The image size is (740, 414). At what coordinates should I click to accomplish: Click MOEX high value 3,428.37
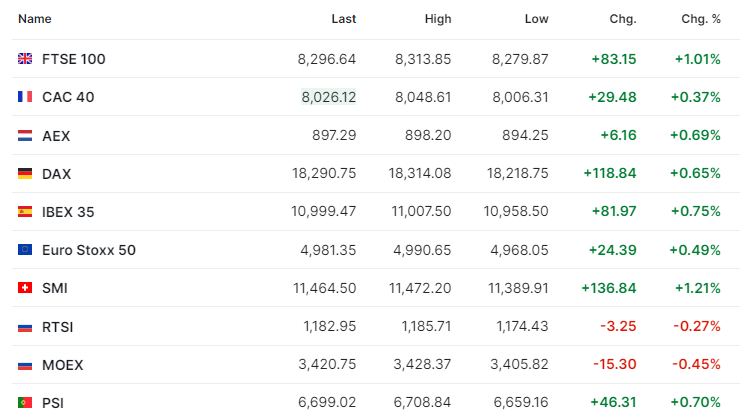pyautogui.click(x=422, y=364)
